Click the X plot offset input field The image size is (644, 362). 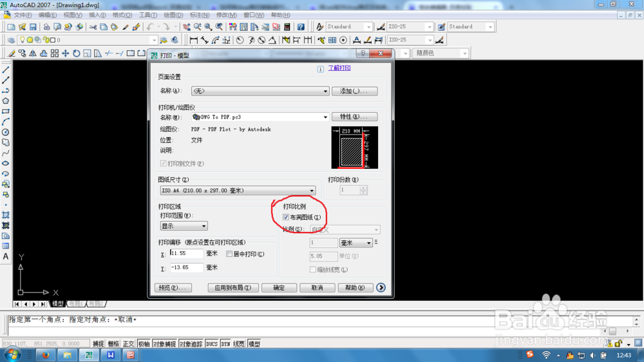[x=187, y=254]
